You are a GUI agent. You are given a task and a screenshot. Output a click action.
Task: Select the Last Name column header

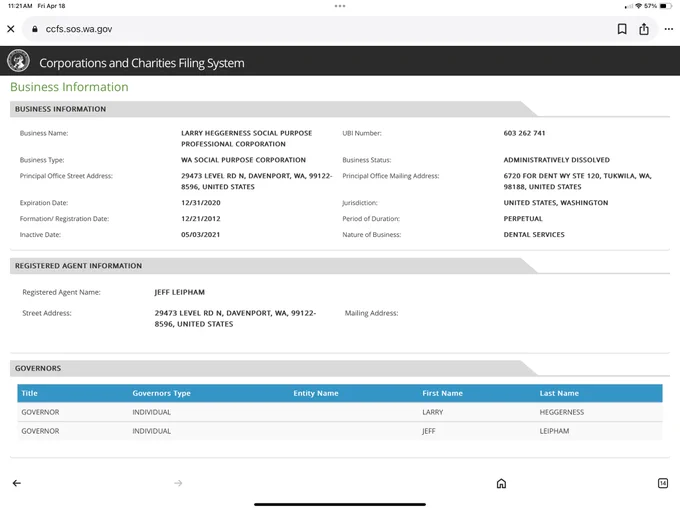(x=559, y=393)
